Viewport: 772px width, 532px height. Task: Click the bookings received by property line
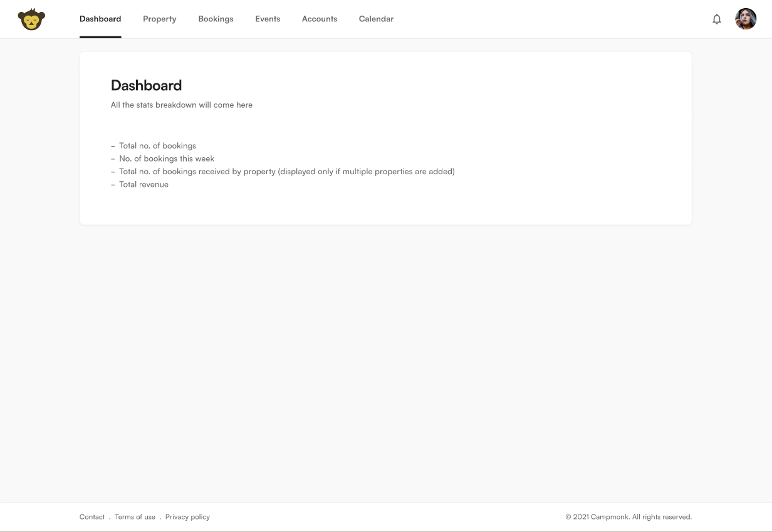point(286,171)
